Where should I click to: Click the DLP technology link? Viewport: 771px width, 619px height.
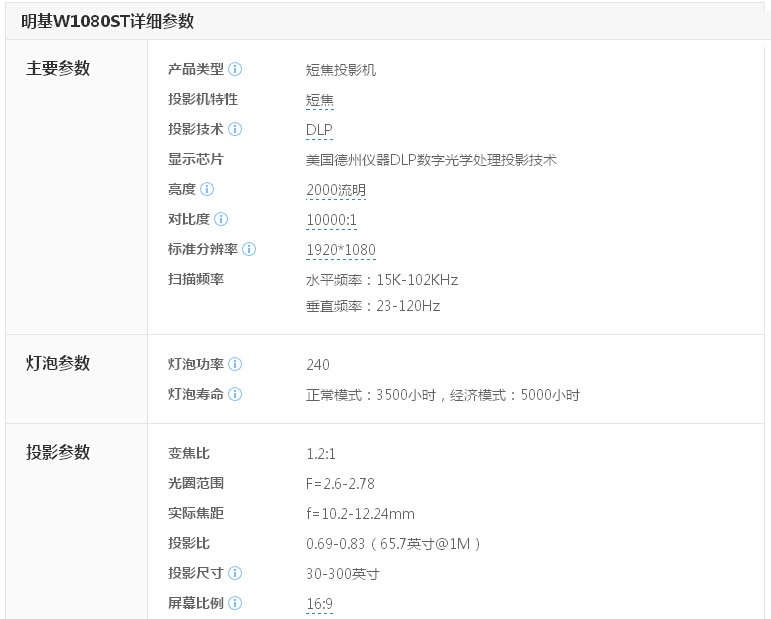(x=319, y=130)
